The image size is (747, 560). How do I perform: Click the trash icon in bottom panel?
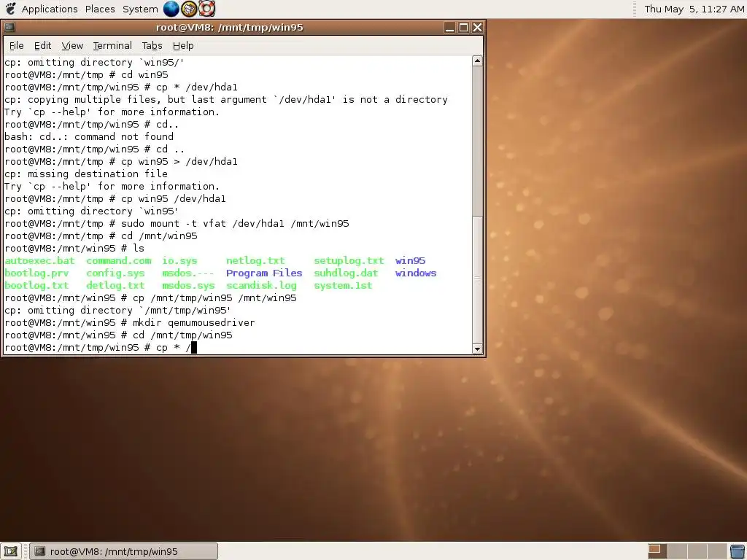[x=738, y=551]
